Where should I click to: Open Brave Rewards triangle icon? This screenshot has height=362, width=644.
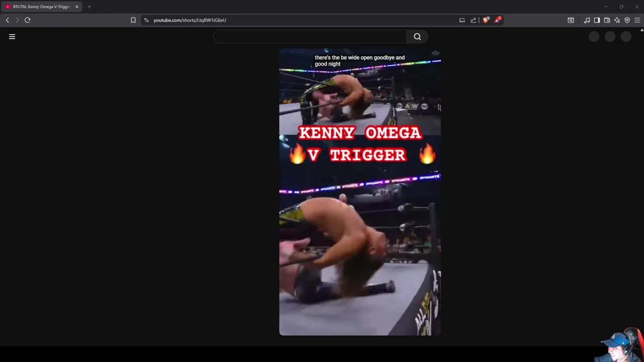click(498, 20)
